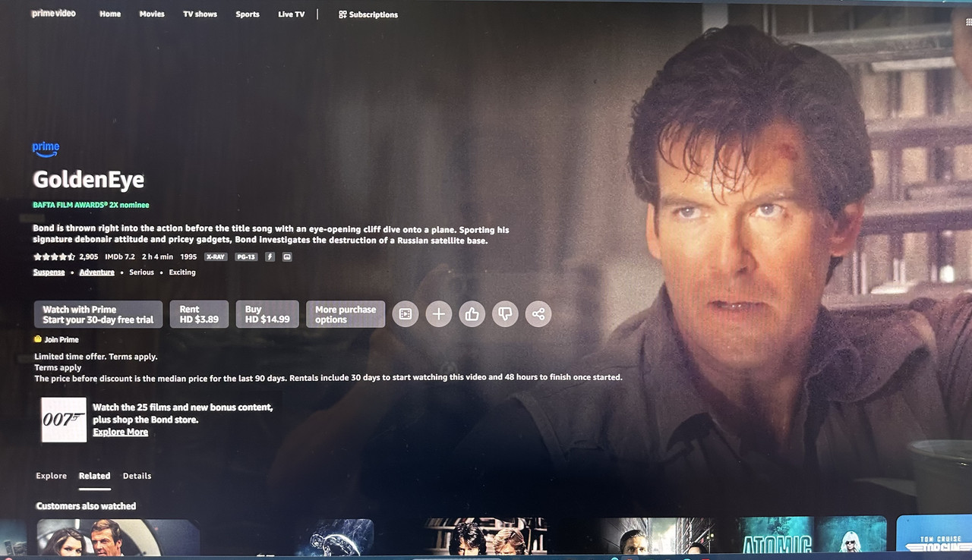This screenshot has width=972, height=560.
Task: Switch to the Explore tab
Action: pyautogui.click(x=52, y=476)
